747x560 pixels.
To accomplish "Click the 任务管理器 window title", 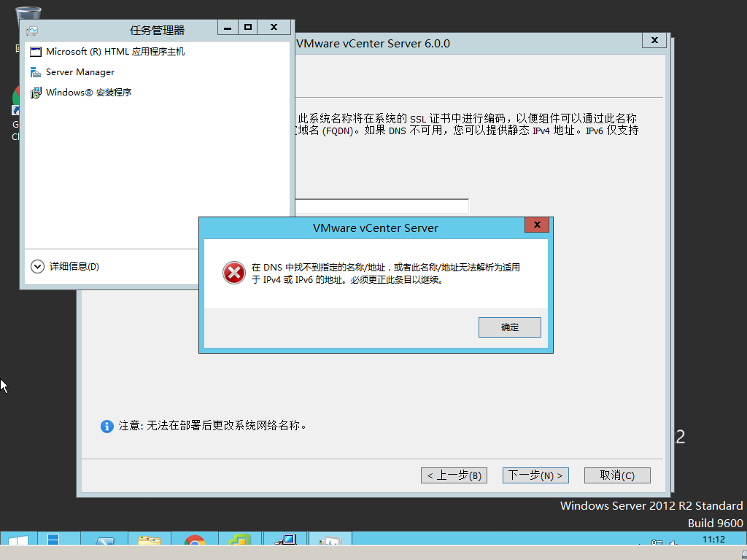I will (x=157, y=31).
